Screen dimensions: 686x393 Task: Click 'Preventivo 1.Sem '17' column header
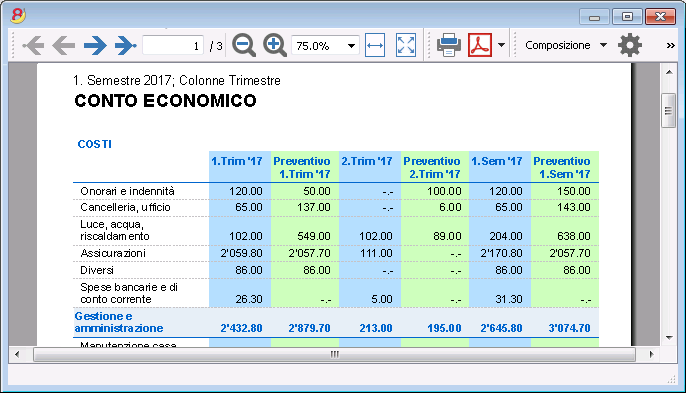(x=562, y=167)
